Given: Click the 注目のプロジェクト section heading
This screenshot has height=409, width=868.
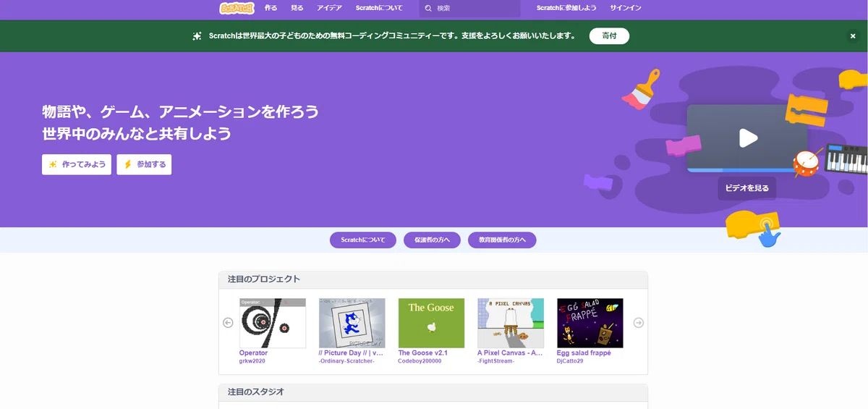Looking at the screenshot, I should point(264,279).
